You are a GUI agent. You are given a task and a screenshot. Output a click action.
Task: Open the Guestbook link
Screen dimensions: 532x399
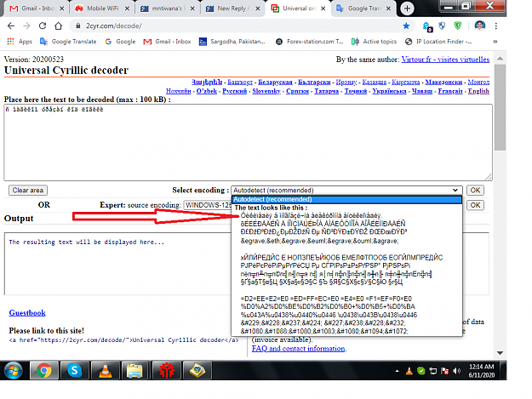pos(27,312)
